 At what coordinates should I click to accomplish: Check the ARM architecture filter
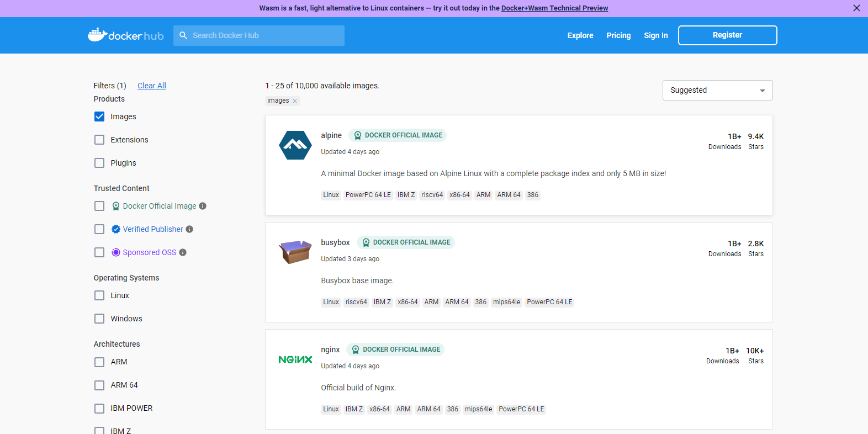coord(99,362)
